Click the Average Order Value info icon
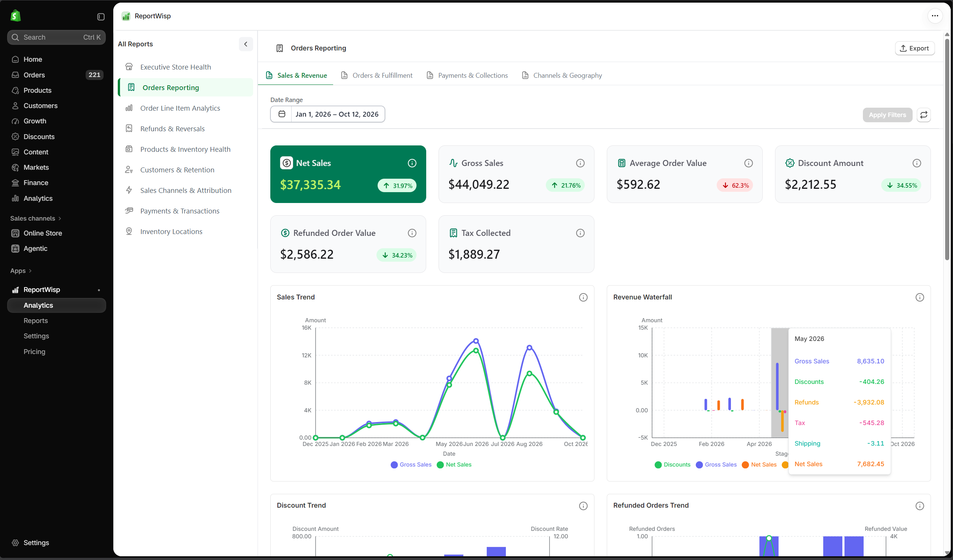This screenshot has height=560, width=953. (748, 163)
